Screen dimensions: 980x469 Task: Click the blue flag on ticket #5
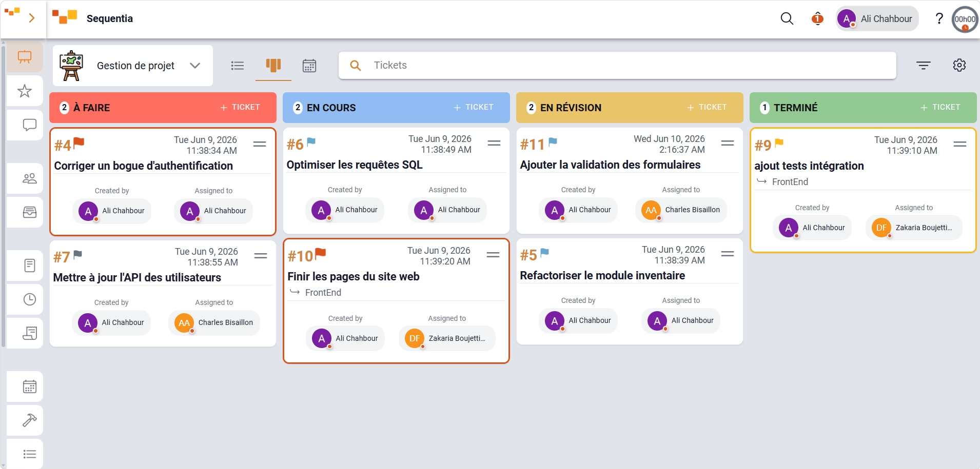pos(544,253)
